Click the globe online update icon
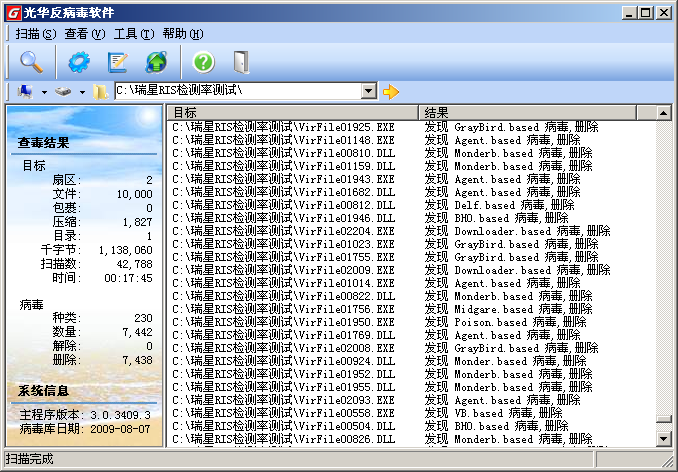The image size is (678, 472). tap(157, 61)
